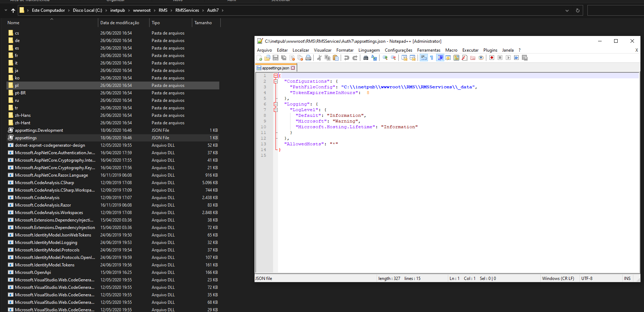Screen dimensions: 644x312
Task: Open the Linguagem menu
Action: pyautogui.click(x=369, y=50)
